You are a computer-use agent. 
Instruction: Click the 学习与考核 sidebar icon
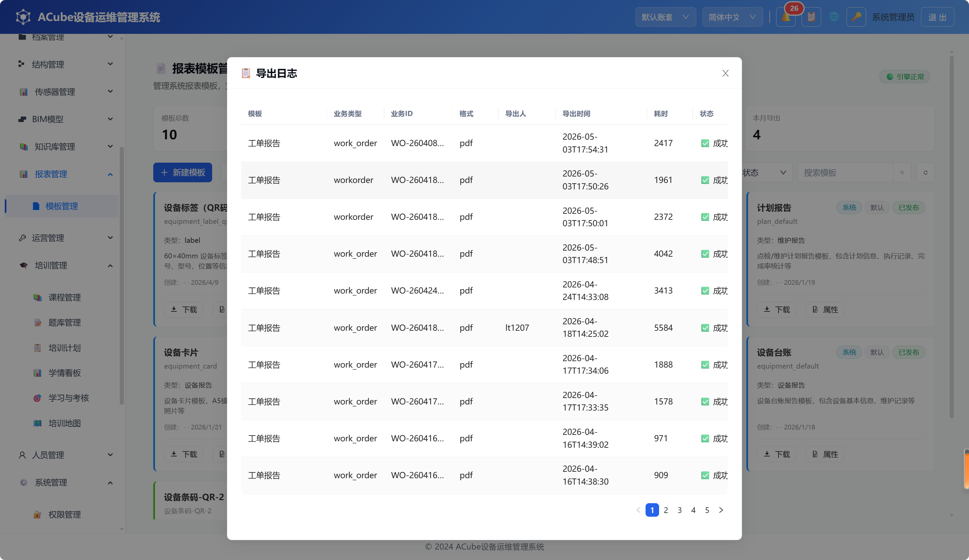click(x=37, y=398)
